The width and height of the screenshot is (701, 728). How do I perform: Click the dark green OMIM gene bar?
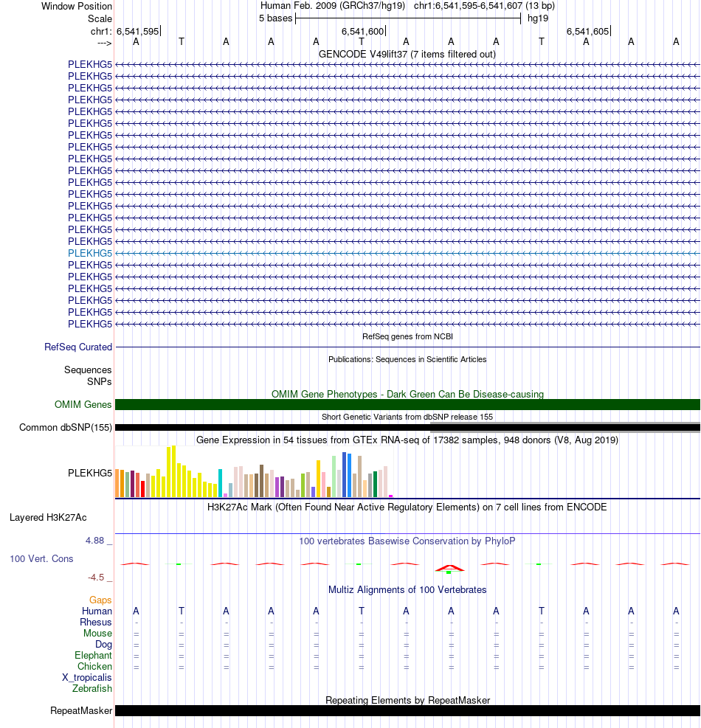(x=407, y=404)
